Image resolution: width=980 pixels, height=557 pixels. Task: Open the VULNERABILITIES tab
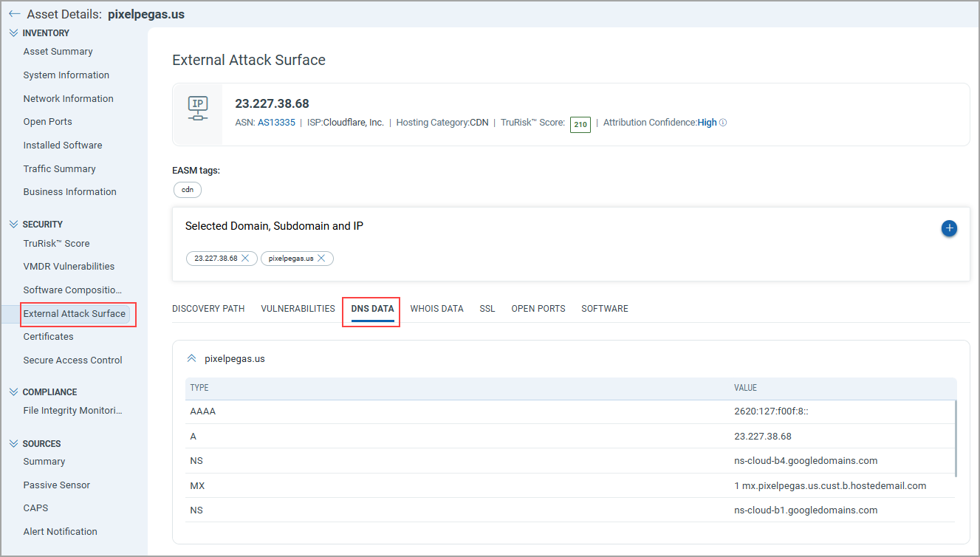coord(298,308)
